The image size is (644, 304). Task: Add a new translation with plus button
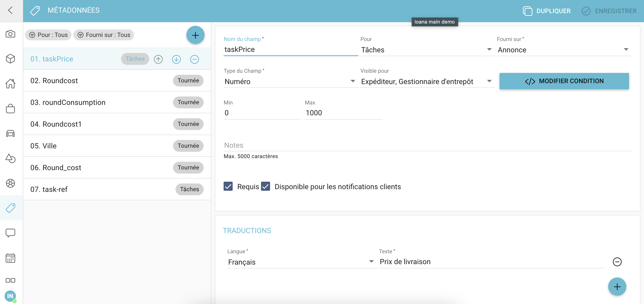click(x=617, y=287)
